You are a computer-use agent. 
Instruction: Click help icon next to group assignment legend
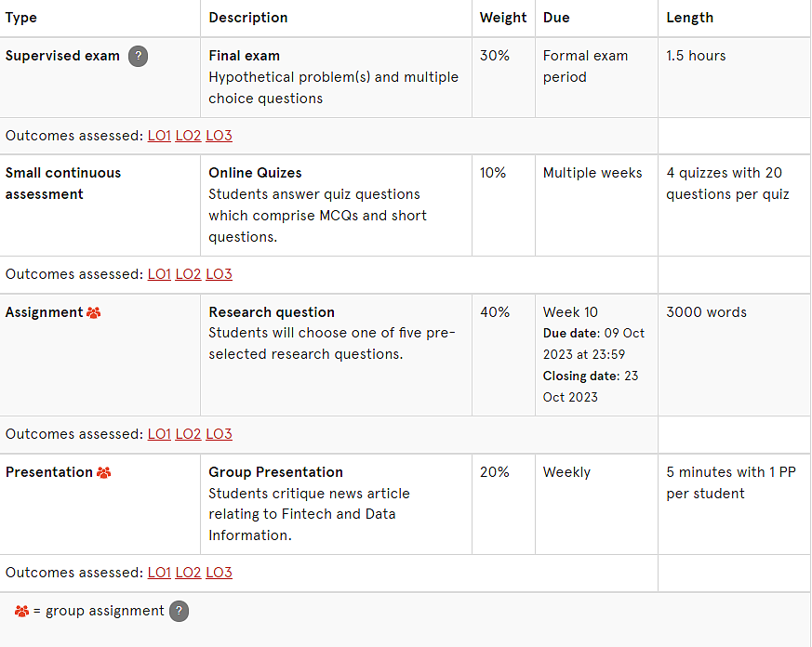(179, 612)
